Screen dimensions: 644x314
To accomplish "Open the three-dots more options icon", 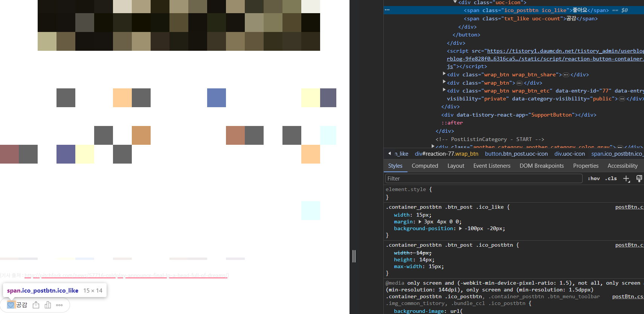I will [59, 305].
